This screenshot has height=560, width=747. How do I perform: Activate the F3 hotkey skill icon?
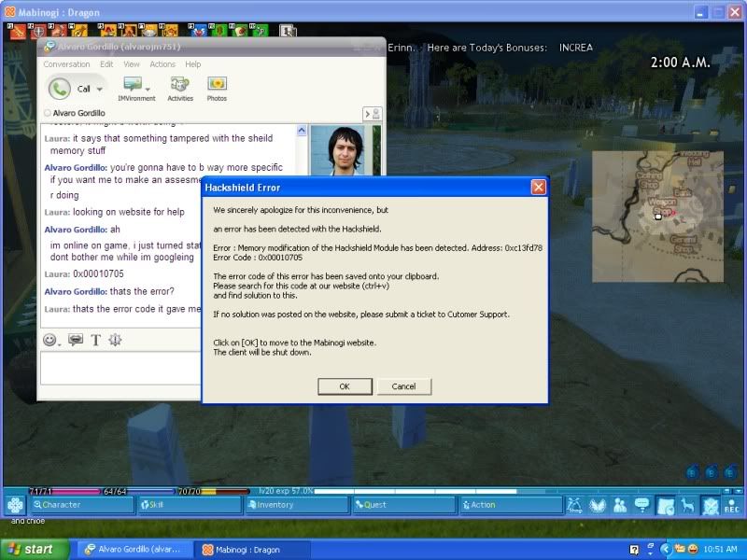pos(58,32)
